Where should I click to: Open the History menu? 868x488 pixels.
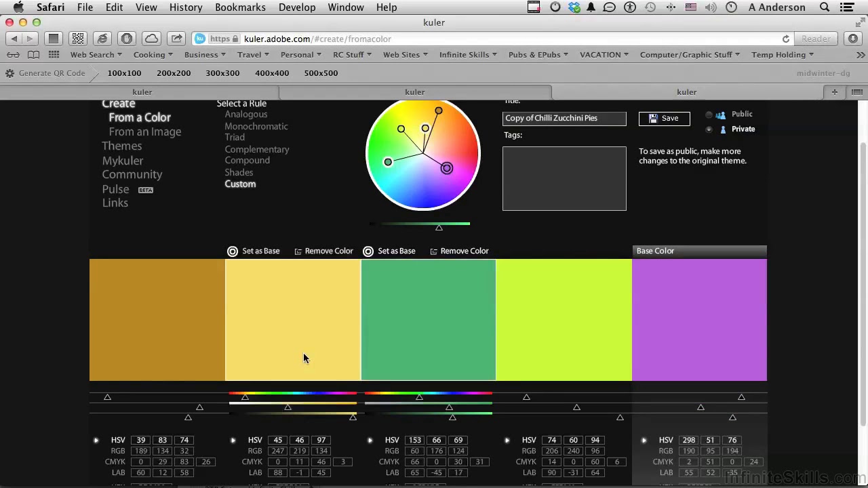point(186,7)
